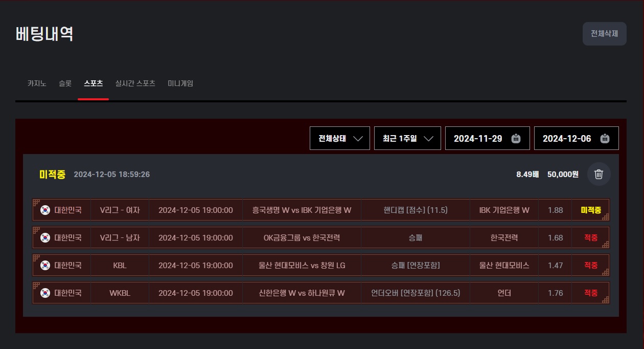Go to the 미니게임 tab
Image resolution: width=644 pixels, height=349 pixels.
tap(180, 83)
